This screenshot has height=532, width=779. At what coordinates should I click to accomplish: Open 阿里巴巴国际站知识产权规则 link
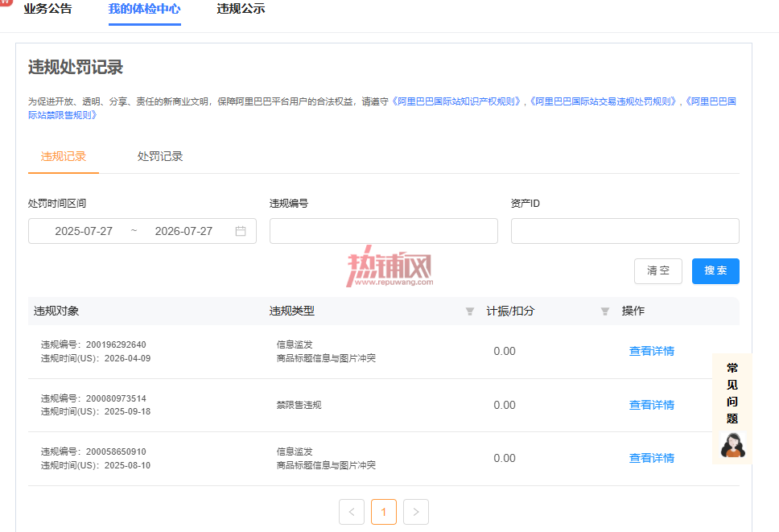point(457,101)
